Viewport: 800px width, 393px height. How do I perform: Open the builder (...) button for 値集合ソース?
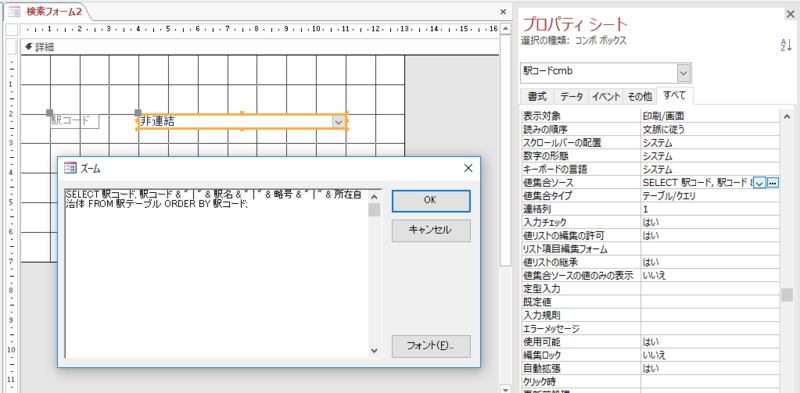click(x=773, y=183)
